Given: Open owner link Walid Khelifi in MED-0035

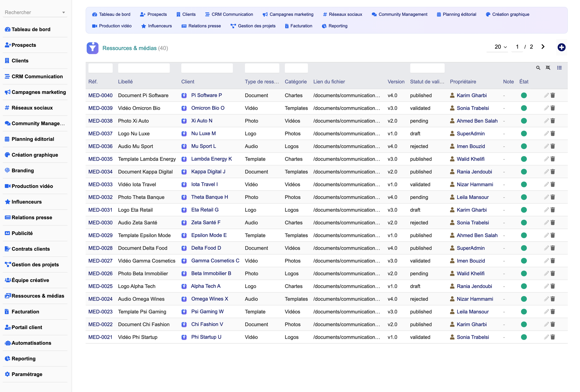Looking at the screenshot, I should 471,159.
